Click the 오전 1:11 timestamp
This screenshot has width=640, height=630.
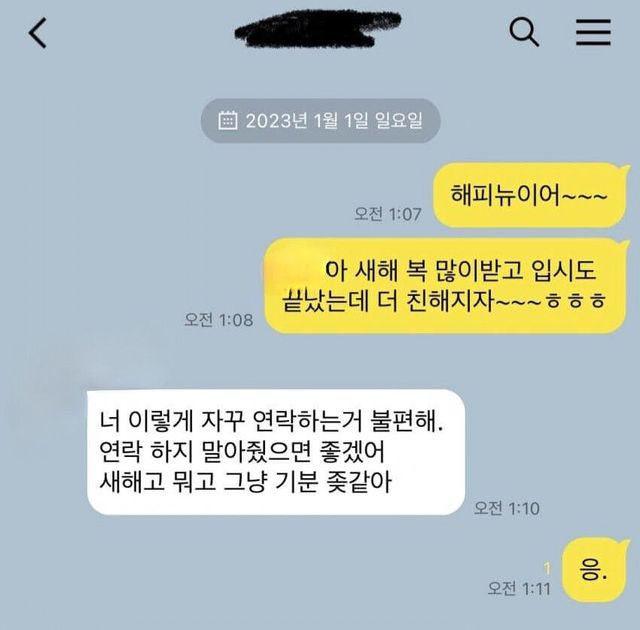[x=519, y=588]
